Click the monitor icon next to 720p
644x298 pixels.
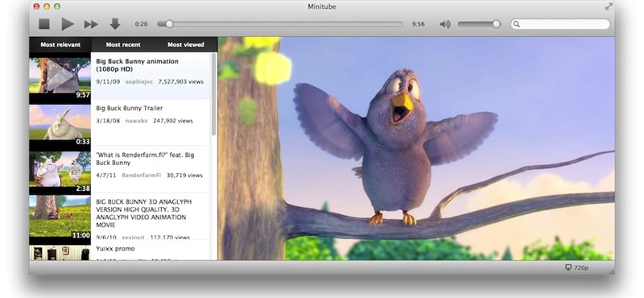tap(568, 267)
